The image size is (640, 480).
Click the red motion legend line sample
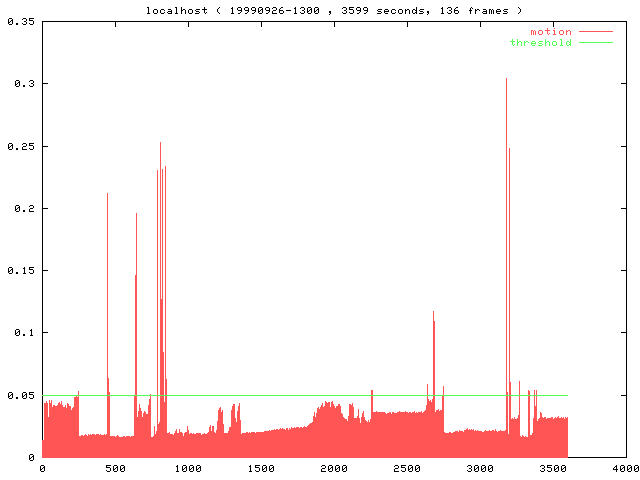[596, 32]
